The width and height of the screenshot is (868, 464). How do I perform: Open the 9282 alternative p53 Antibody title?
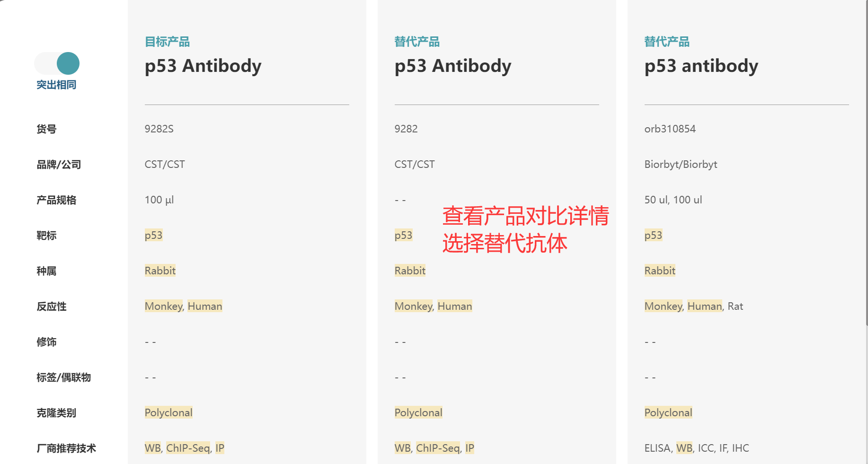coord(453,66)
